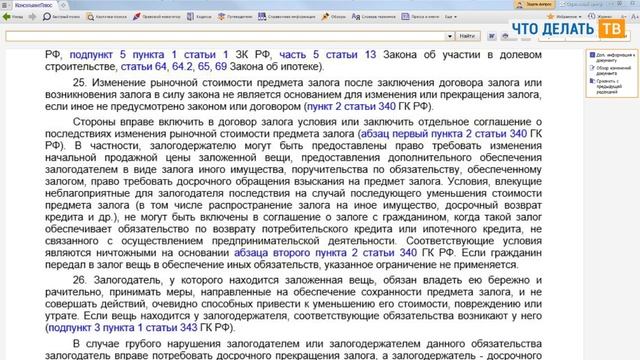Viewport: 640px width, 360px height.
Task: Open Словарь терминов
Action: tap(373, 17)
